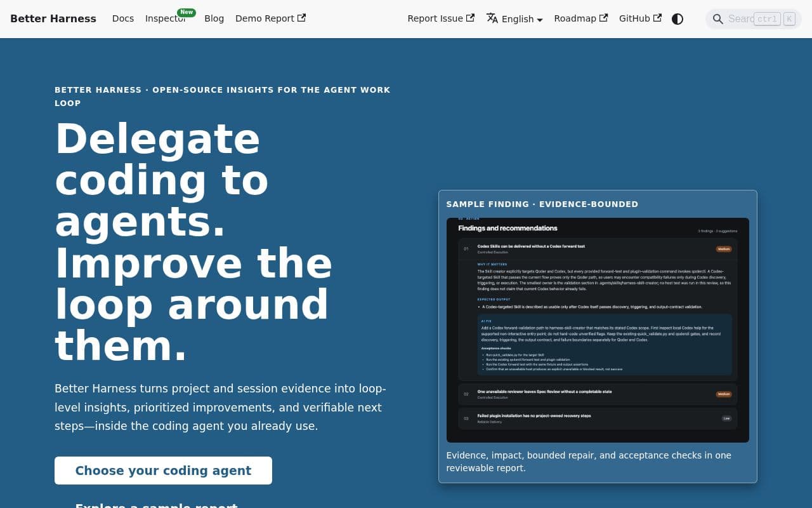Click the translate language icon
This screenshot has height=508, width=812.
pyautogui.click(x=492, y=18)
